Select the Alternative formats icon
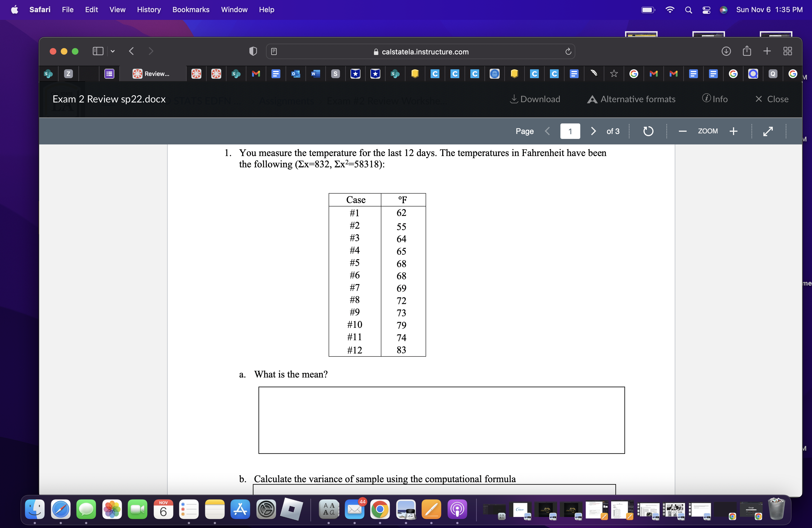Image resolution: width=812 pixels, height=528 pixels. point(592,99)
